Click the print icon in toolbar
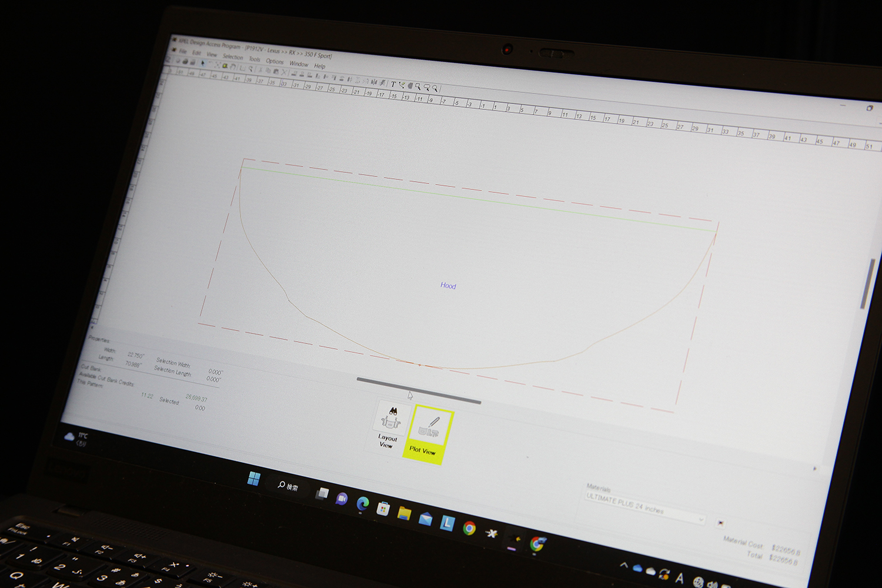 (x=185, y=61)
